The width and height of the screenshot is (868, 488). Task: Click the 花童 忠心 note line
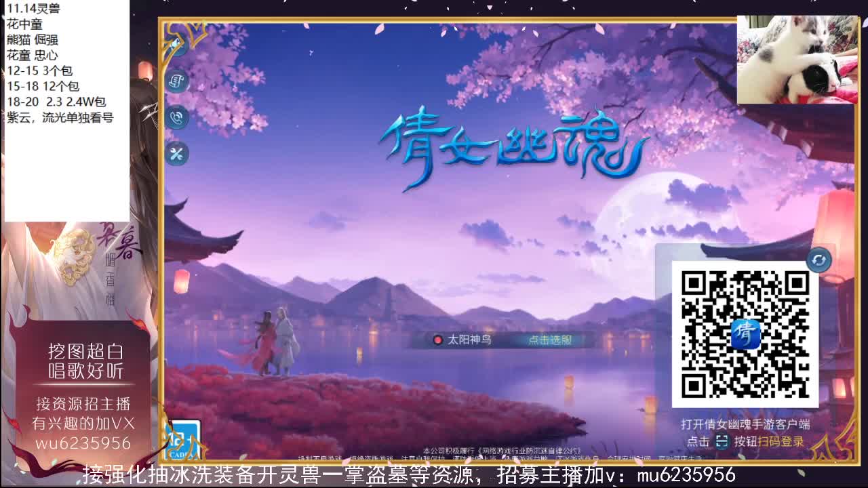coord(32,55)
